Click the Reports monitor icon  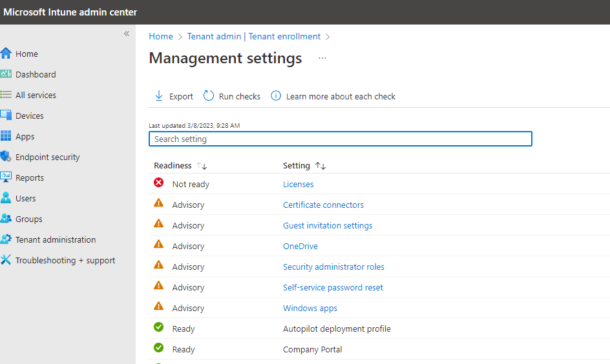click(x=6, y=177)
